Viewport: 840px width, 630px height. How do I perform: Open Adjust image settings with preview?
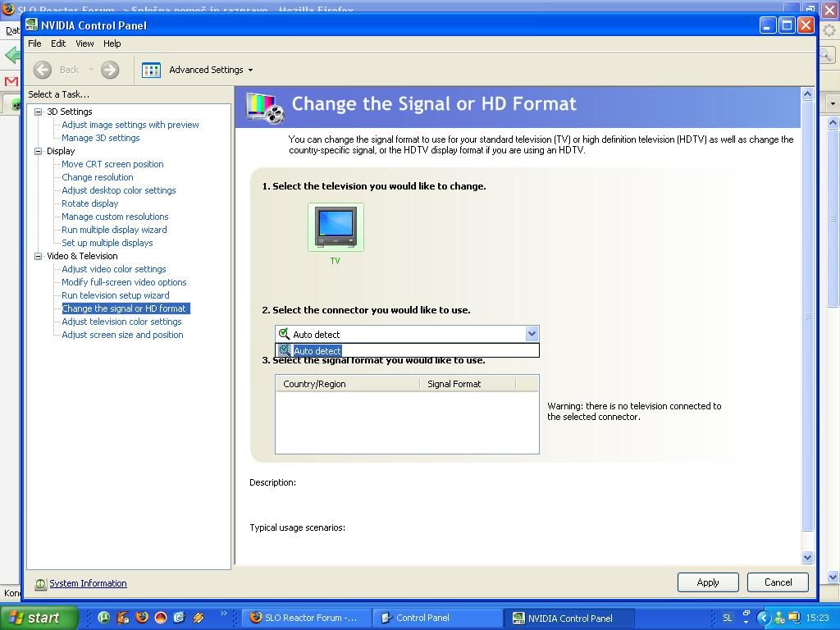[x=130, y=125]
